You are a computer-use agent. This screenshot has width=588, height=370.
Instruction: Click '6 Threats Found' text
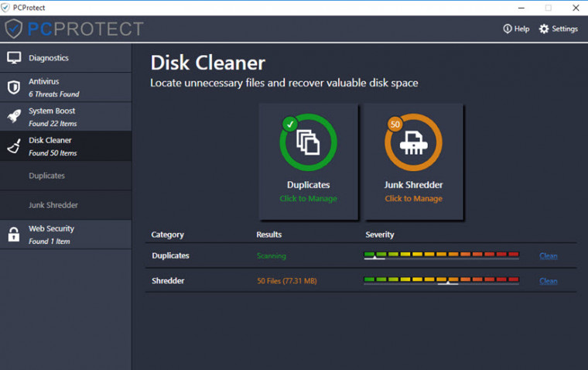(54, 94)
